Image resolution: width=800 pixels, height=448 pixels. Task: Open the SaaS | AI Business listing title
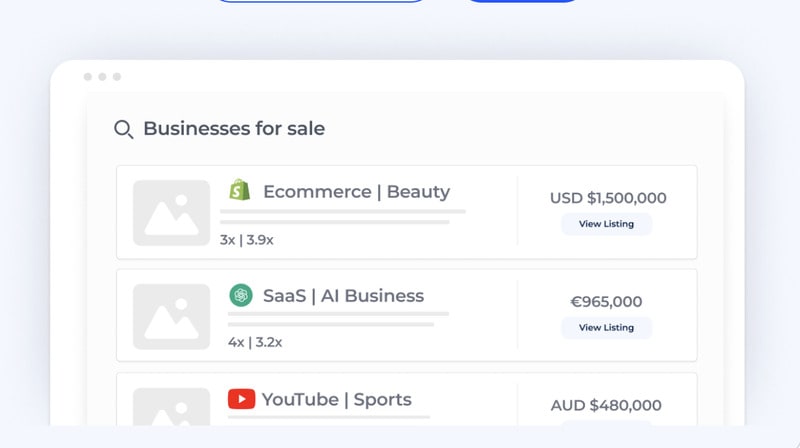343,295
